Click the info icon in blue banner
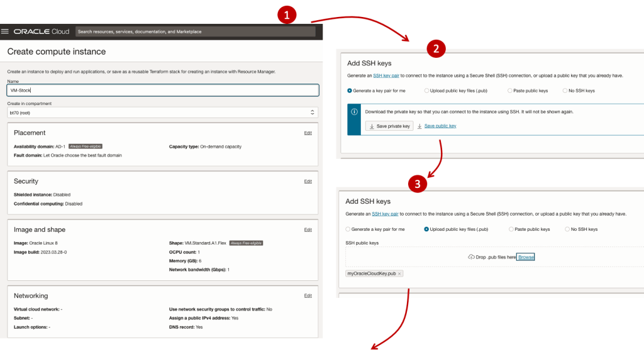 354,112
